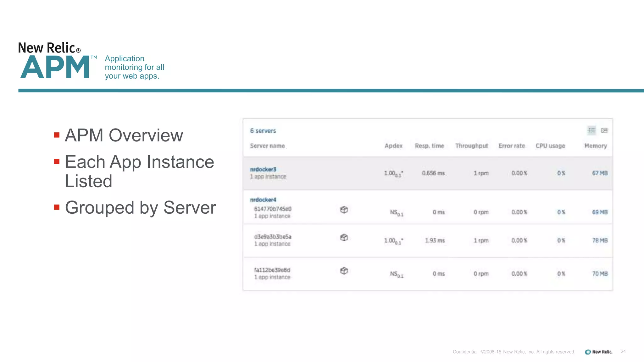
Task: Sort by CPU usage column header
Action: [x=550, y=146]
